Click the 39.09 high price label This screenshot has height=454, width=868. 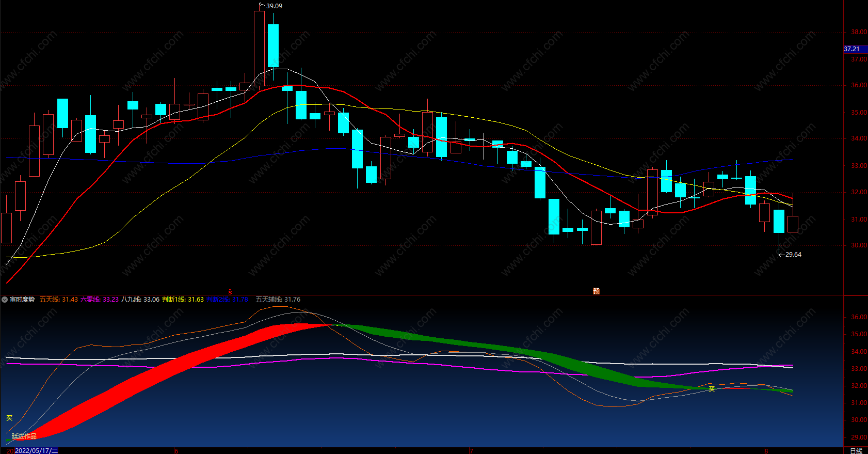tap(274, 6)
